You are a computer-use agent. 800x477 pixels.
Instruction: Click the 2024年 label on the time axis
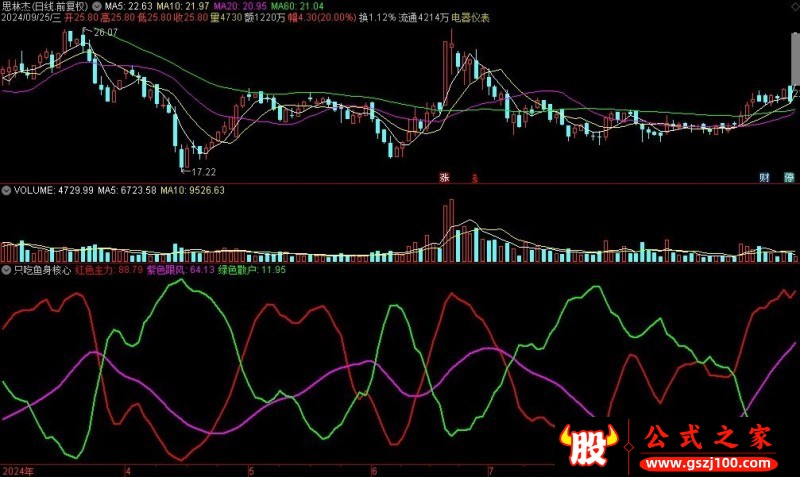coord(17,469)
